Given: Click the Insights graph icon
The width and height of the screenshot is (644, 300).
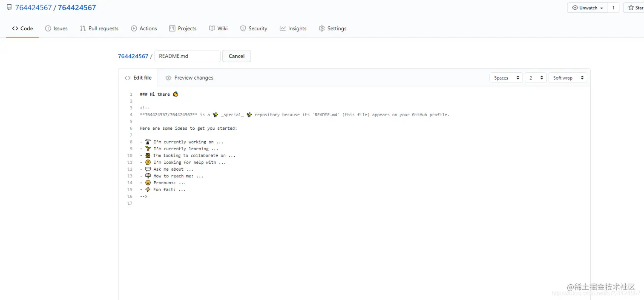Looking at the screenshot, I should tap(282, 29).
